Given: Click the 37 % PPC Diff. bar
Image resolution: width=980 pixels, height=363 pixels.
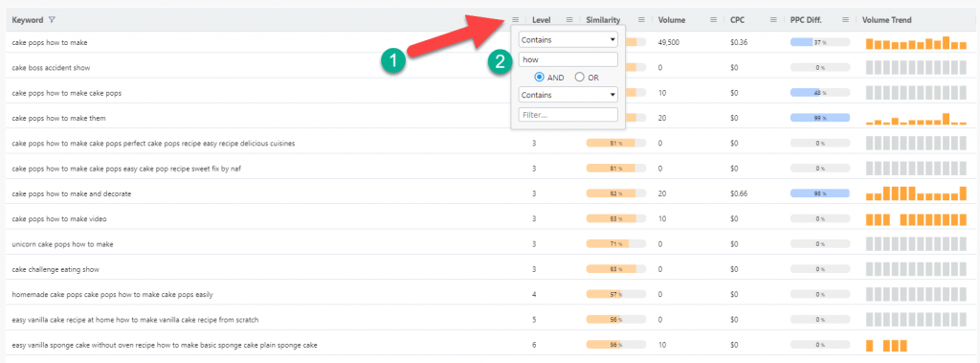Looking at the screenshot, I should tap(820, 42).
